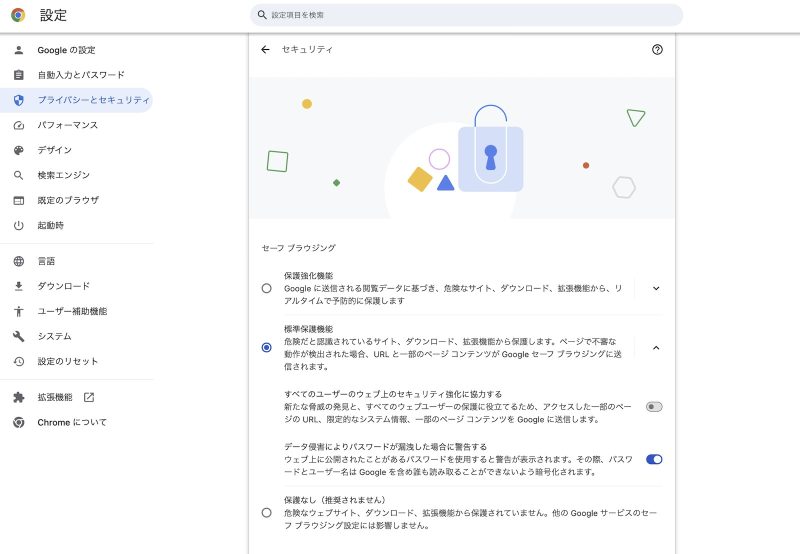Click the padlock security illustration
Viewport: 800px width, 554px height.
[490, 149]
